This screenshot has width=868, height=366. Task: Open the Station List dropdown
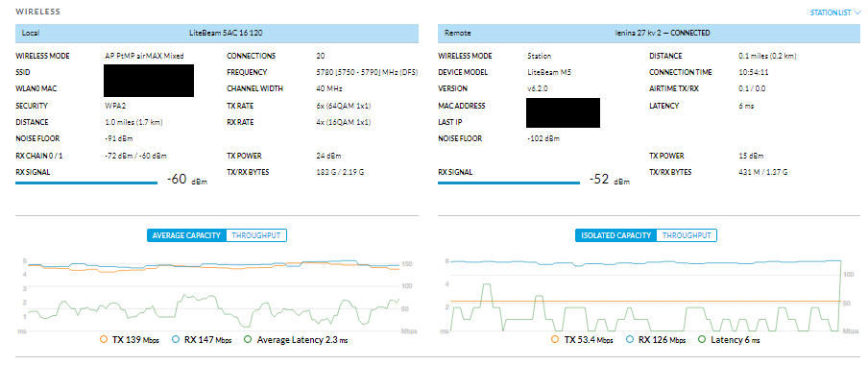coord(834,12)
